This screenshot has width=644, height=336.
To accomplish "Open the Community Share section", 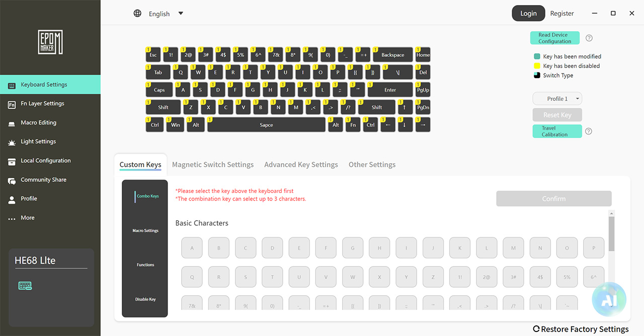I will [x=43, y=179].
